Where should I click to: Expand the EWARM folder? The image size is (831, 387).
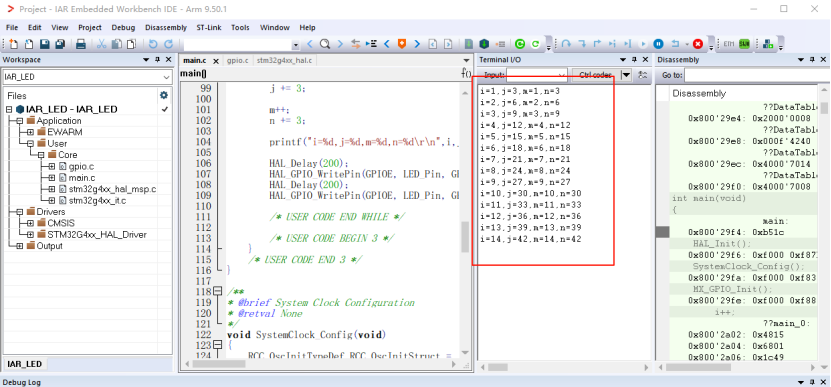[x=30, y=132]
